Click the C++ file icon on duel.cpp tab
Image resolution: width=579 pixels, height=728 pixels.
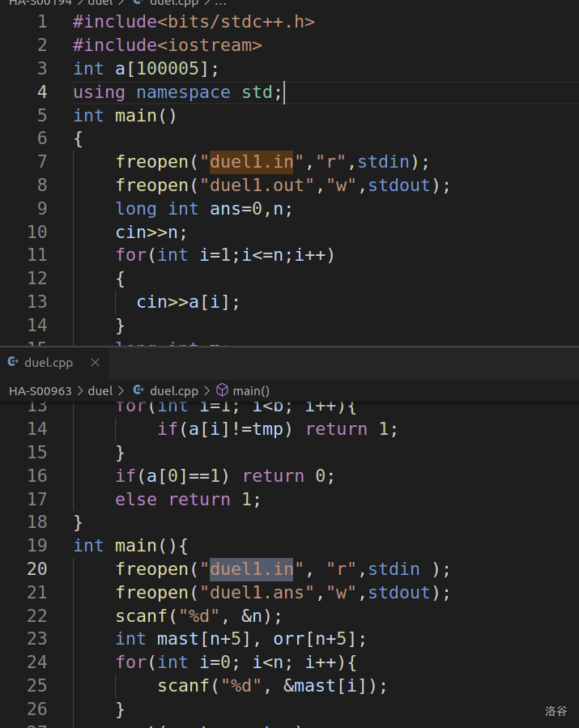pos(14,363)
